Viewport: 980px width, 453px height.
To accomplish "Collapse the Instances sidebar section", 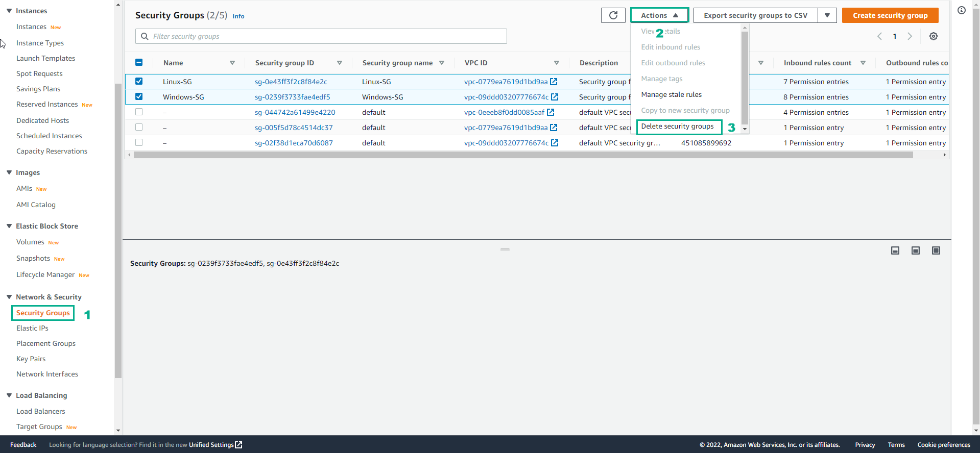I will point(9,11).
